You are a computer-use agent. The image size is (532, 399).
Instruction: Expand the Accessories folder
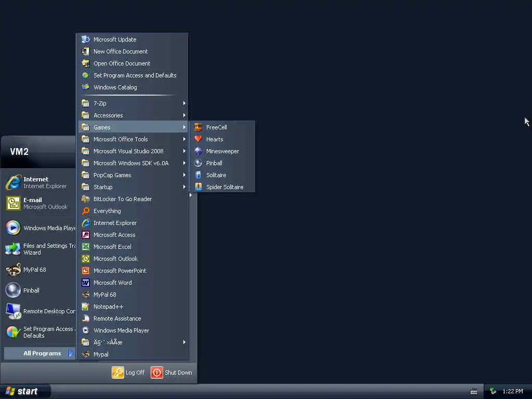point(133,115)
